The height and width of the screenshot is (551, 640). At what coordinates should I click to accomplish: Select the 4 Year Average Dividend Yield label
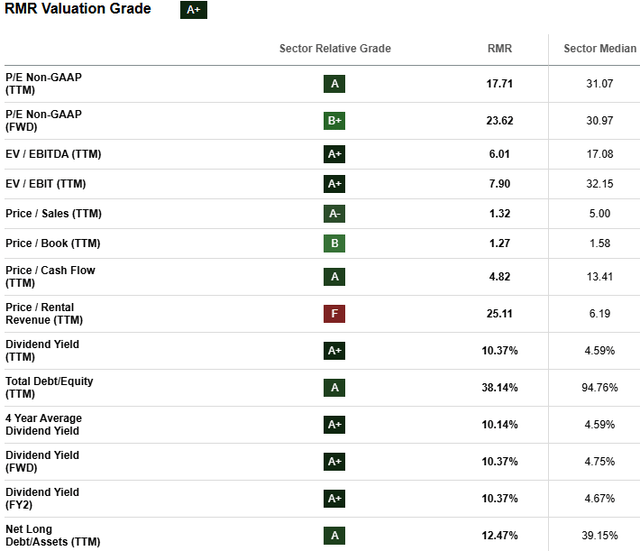[x=44, y=424]
